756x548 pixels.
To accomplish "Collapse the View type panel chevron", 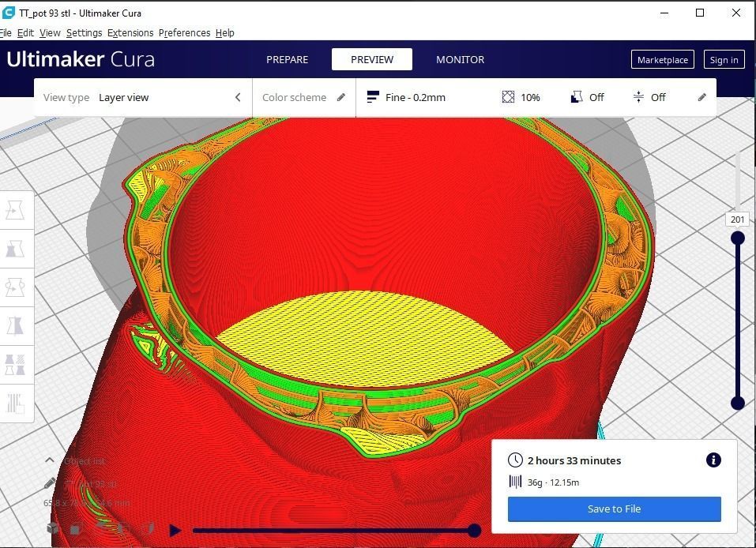I will (238, 97).
